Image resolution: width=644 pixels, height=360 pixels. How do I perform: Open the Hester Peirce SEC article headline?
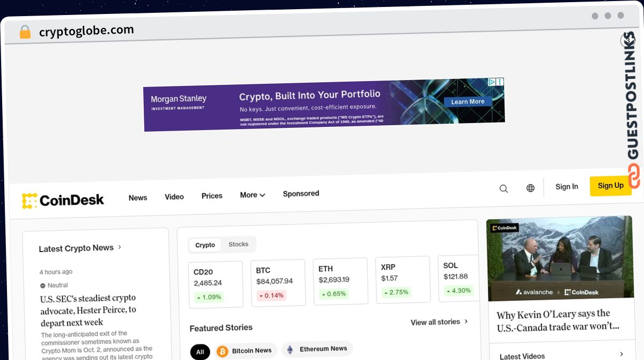click(89, 310)
